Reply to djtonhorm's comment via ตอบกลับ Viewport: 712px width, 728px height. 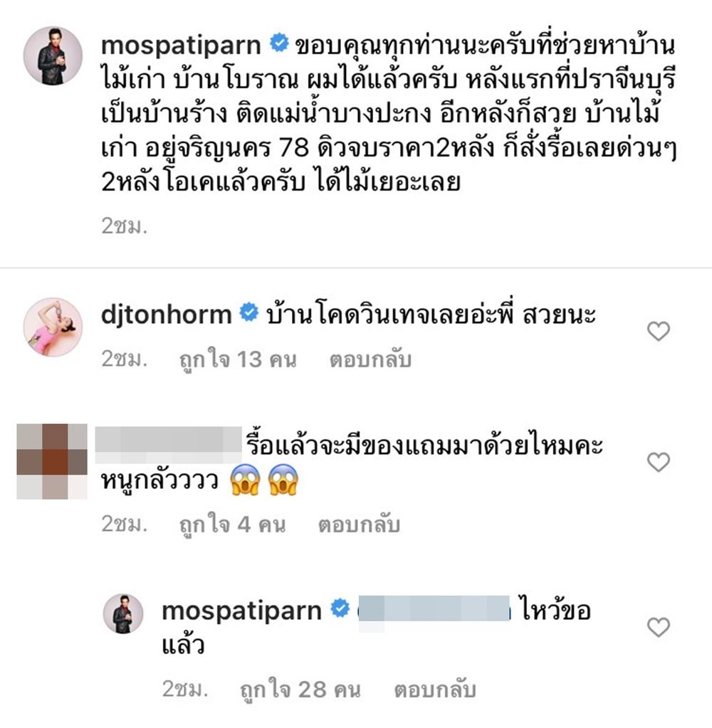pos(370,360)
